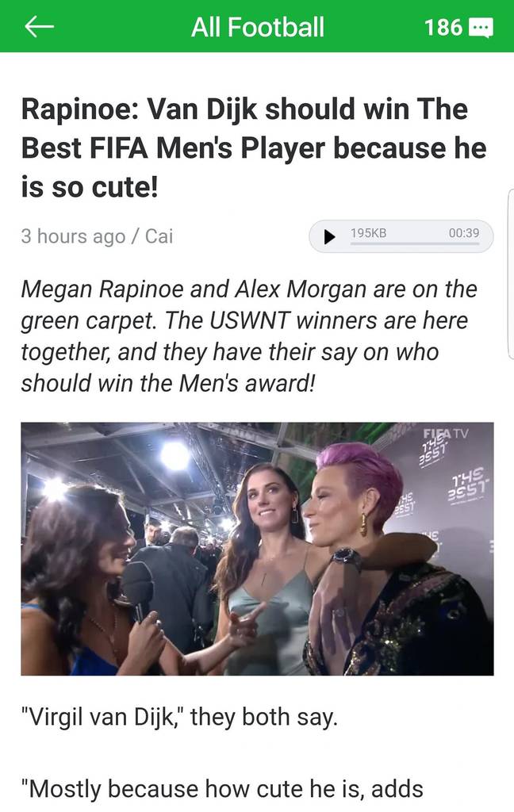Open the 186 comments count
The height and width of the screenshot is (812, 514).
tap(443, 27)
